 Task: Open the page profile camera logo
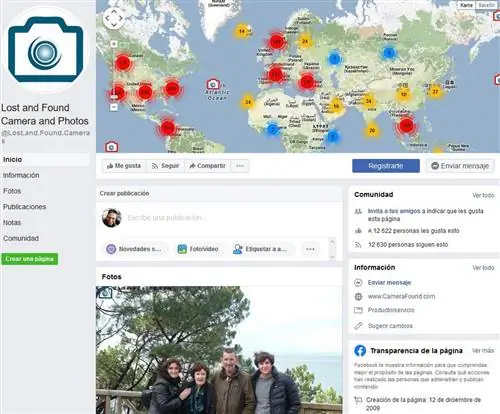[46, 49]
